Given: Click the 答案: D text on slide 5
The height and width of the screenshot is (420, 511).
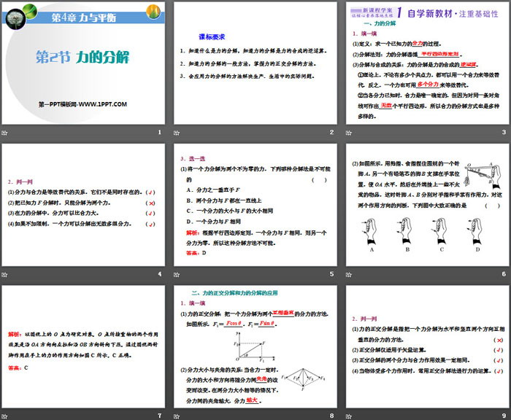Looking at the screenshot, I should tap(196, 252).
